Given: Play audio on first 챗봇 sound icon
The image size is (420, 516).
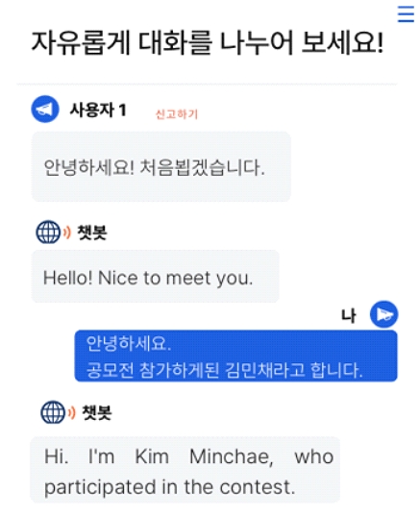Looking at the screenshot, I should coord(67,233).
